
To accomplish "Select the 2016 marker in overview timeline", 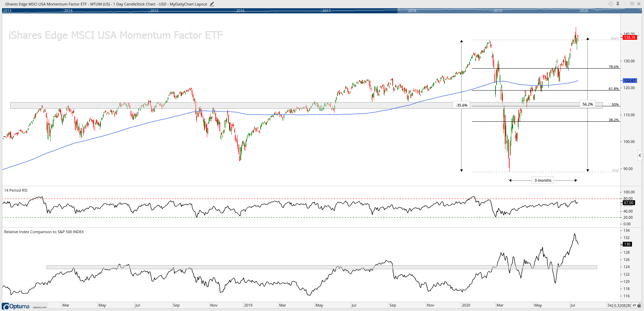I will click(240, 11).
